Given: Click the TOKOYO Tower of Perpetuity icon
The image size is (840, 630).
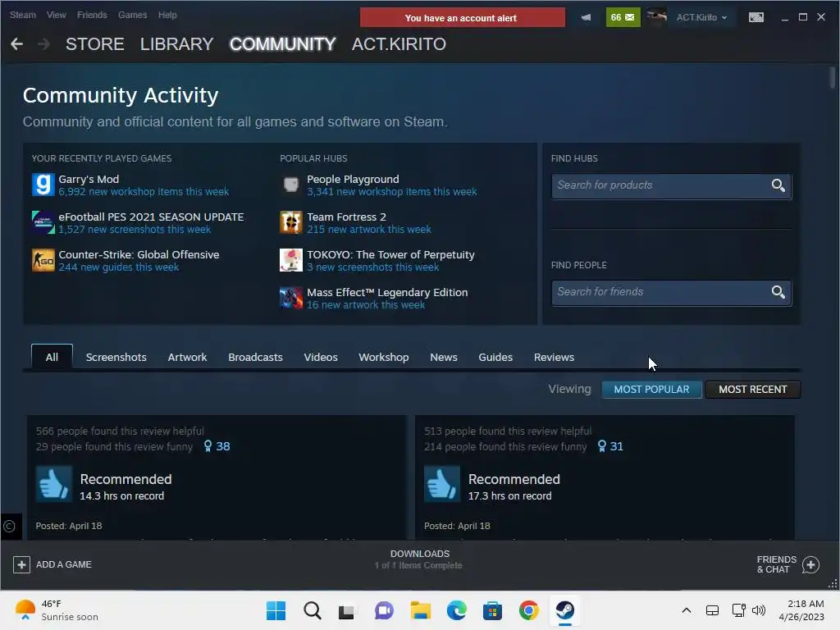Looking at the screenshot, I should [291, 260].
